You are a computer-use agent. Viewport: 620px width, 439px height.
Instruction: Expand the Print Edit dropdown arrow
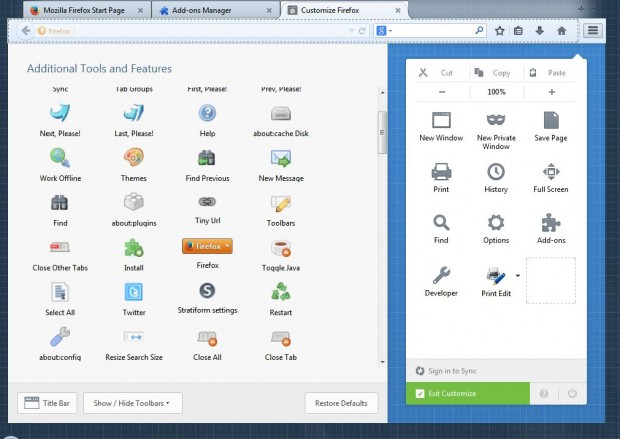point(518,276)
